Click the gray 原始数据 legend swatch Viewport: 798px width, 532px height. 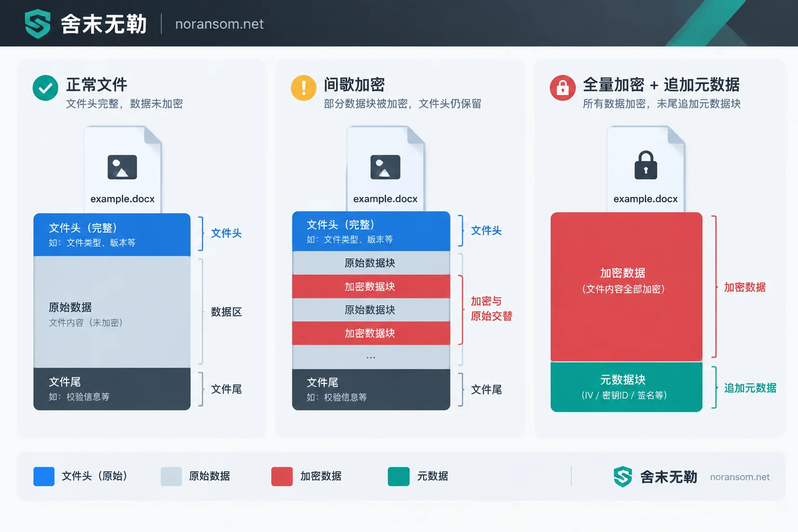[171, 476]
